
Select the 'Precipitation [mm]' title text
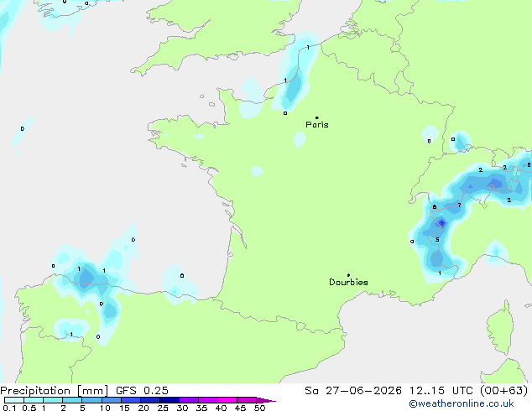55,391
